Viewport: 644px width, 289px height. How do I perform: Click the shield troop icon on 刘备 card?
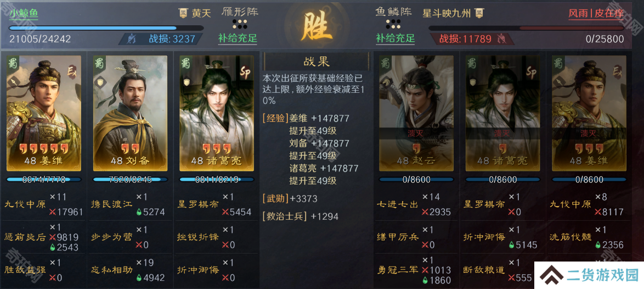99,82
